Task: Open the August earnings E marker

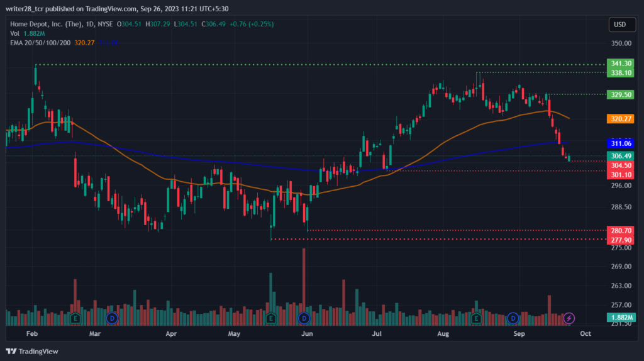Action: 477,318
